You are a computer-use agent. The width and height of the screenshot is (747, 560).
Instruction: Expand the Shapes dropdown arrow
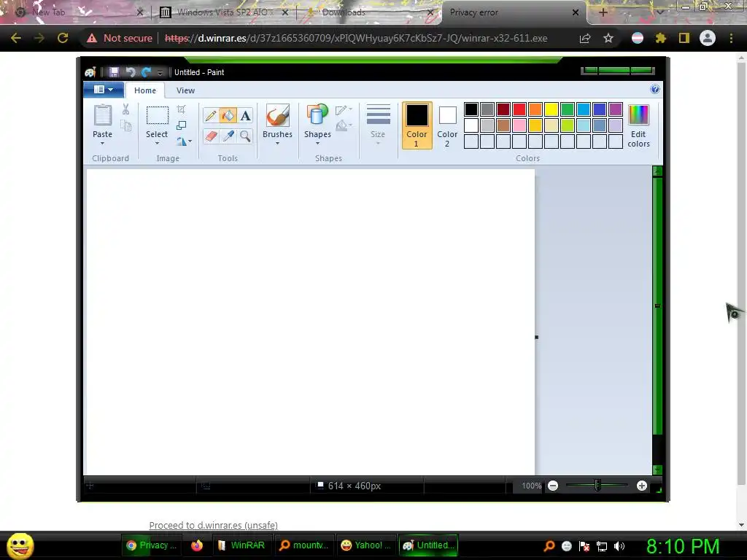[317, 144]
